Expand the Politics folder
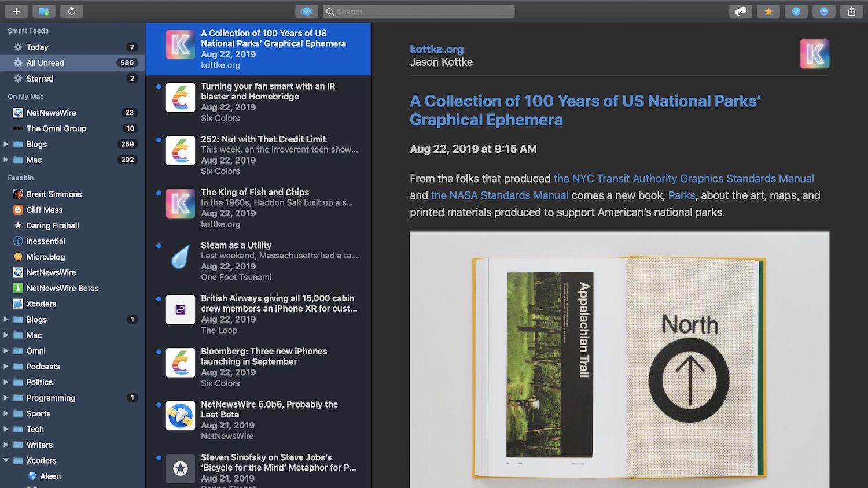 pyautogui.click(x=6, y=382)
